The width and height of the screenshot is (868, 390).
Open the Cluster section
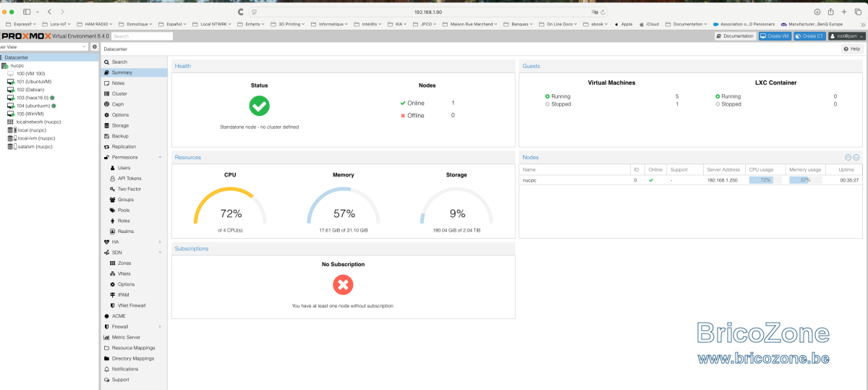[133, 93]
